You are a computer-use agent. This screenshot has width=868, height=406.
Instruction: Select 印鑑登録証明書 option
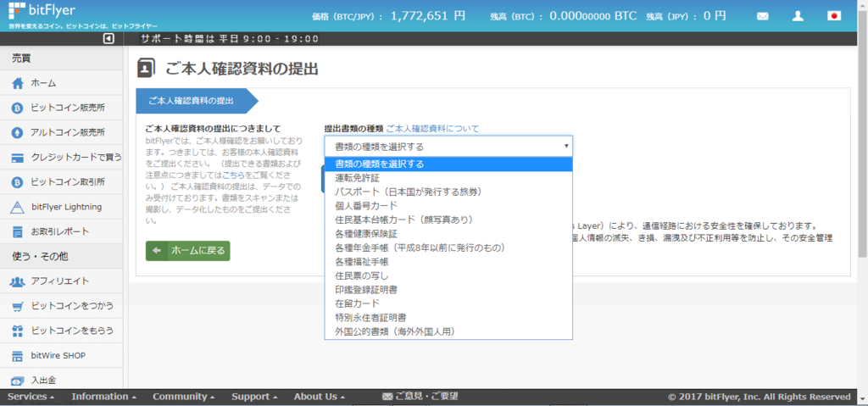pos(448,290)
